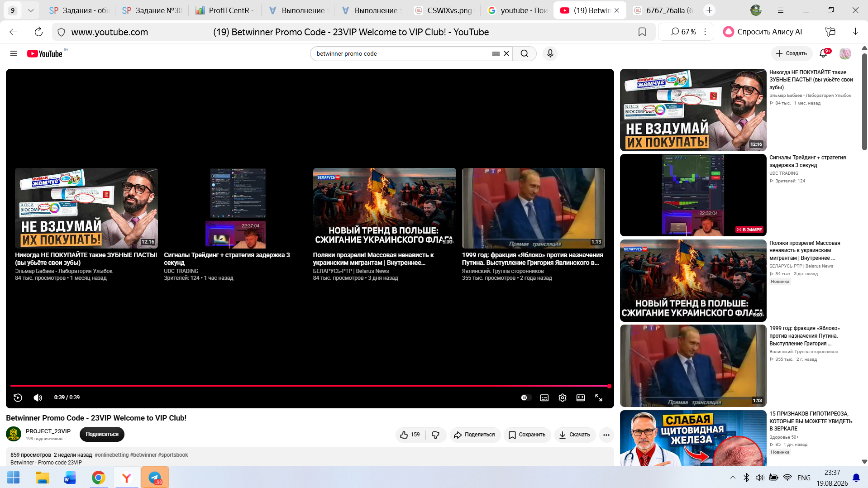Screen dimensions: 868x488
Task: Clear the search box text
Action: click(506, 53)
